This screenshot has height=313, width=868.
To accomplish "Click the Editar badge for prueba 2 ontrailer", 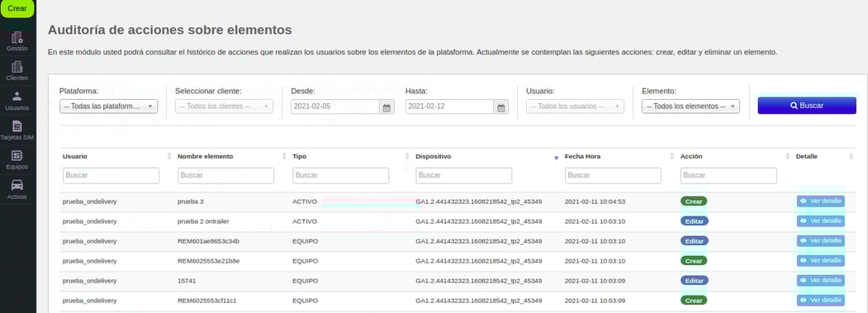I will click(x=695, y=221).
